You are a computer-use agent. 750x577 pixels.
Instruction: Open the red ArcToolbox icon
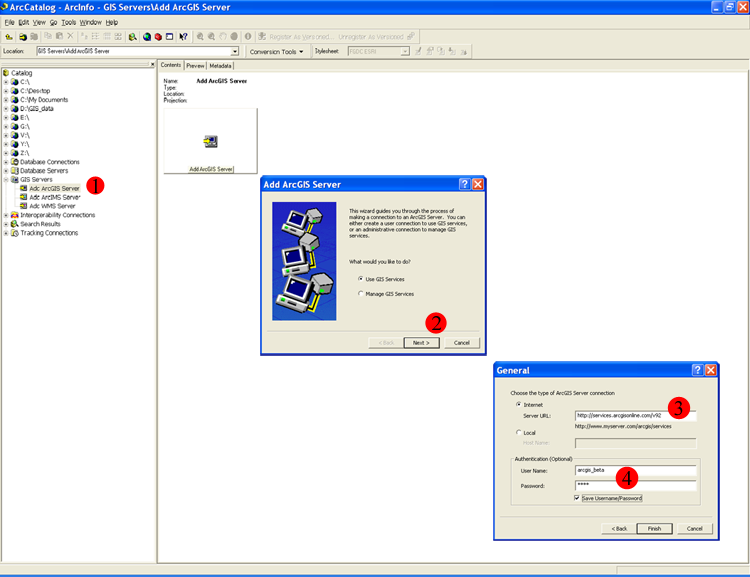[158, 37]
